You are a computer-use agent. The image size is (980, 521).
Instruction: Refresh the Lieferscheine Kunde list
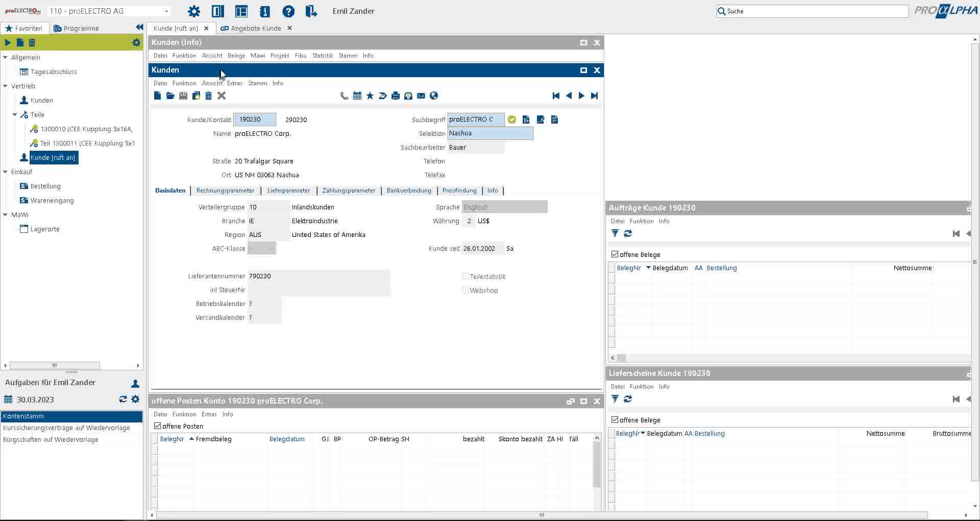pos(628,399)
